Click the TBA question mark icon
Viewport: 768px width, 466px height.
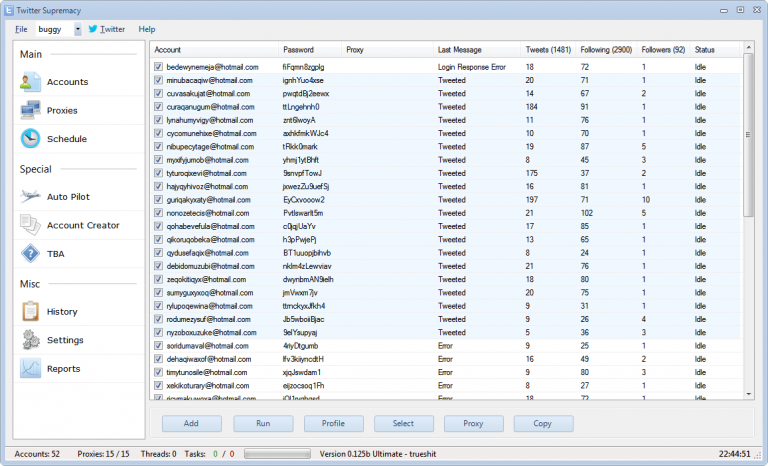pyautogui.click(x=30, y=254)
